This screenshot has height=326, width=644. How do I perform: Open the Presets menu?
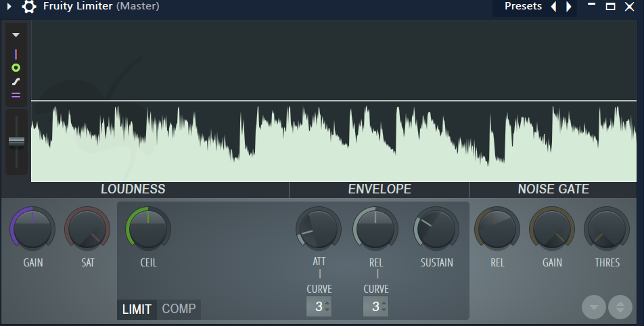(523, 6)
